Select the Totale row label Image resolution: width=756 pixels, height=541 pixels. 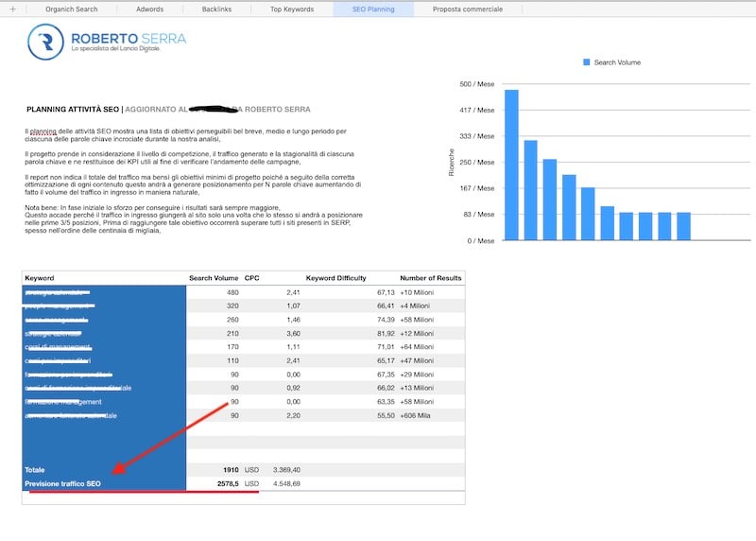(35, 470)
